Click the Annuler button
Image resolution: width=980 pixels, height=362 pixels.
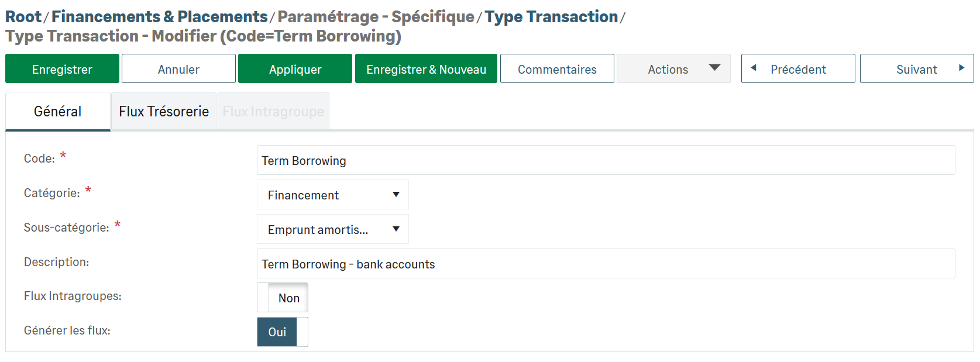pyautogui.click(x=178, y=69)
